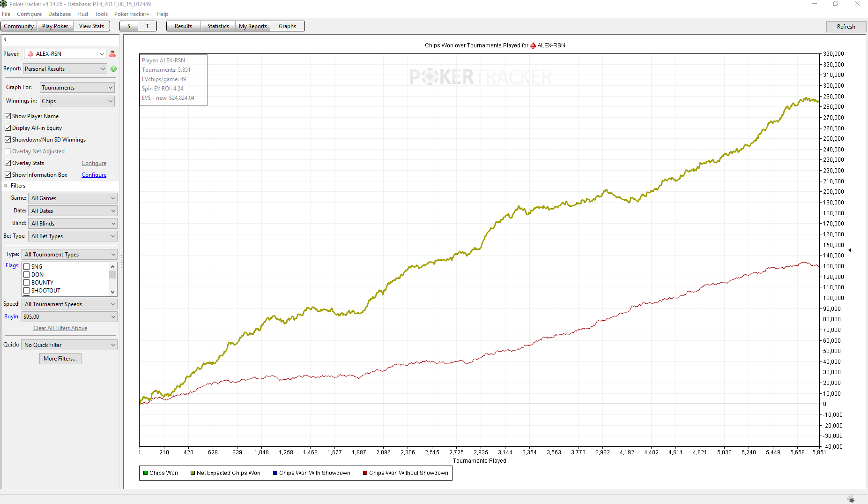Restore the PokerTracker window size
This screenshot has height=504, width=868.
[x=836, y=4]
